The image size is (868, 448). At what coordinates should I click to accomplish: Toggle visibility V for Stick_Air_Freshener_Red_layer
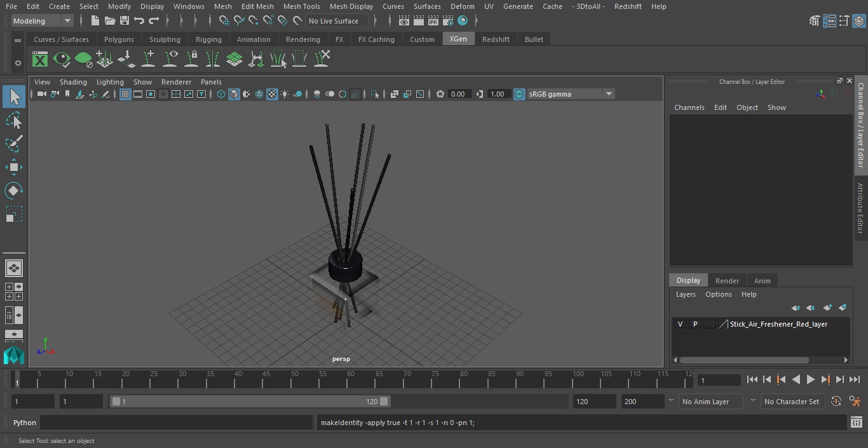point(680,324)
